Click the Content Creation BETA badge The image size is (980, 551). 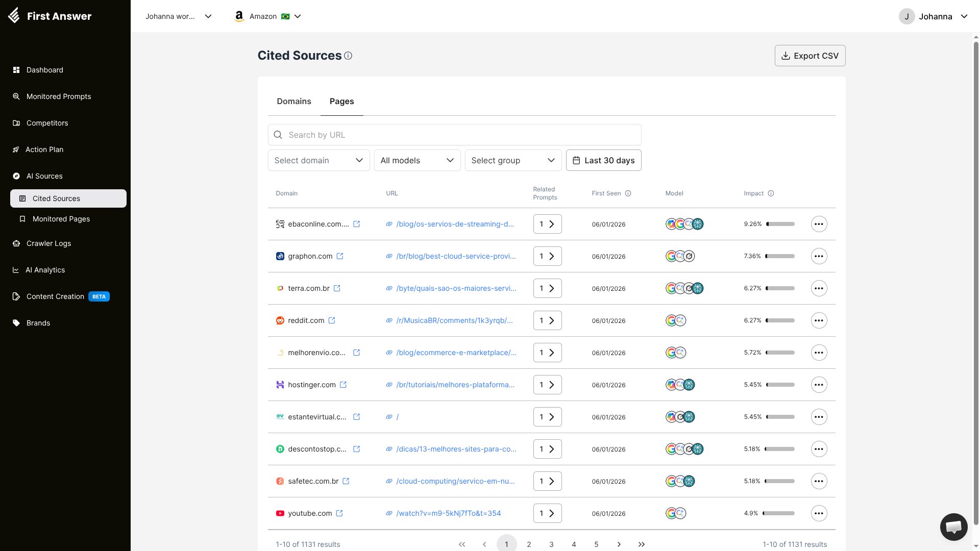click(99, 296)
